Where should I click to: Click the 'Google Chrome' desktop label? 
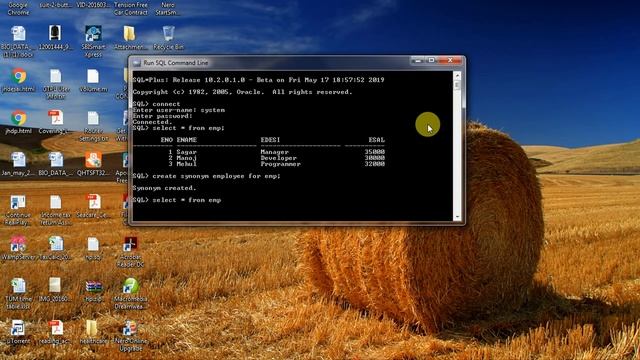click(x=18, y=9)
